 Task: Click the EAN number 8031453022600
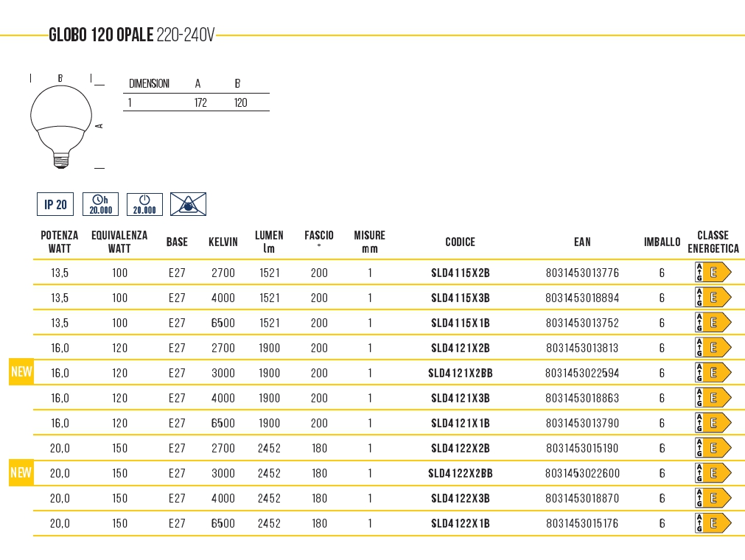coord(582,473)
